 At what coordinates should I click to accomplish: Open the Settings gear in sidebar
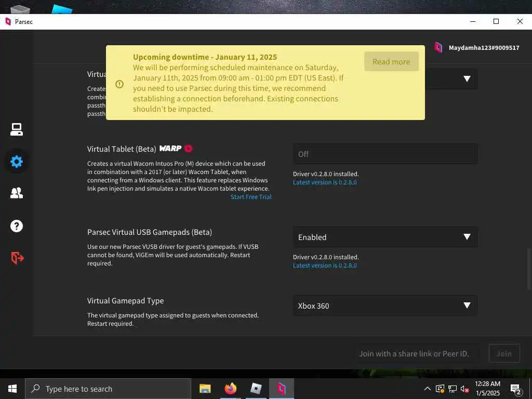16,162
